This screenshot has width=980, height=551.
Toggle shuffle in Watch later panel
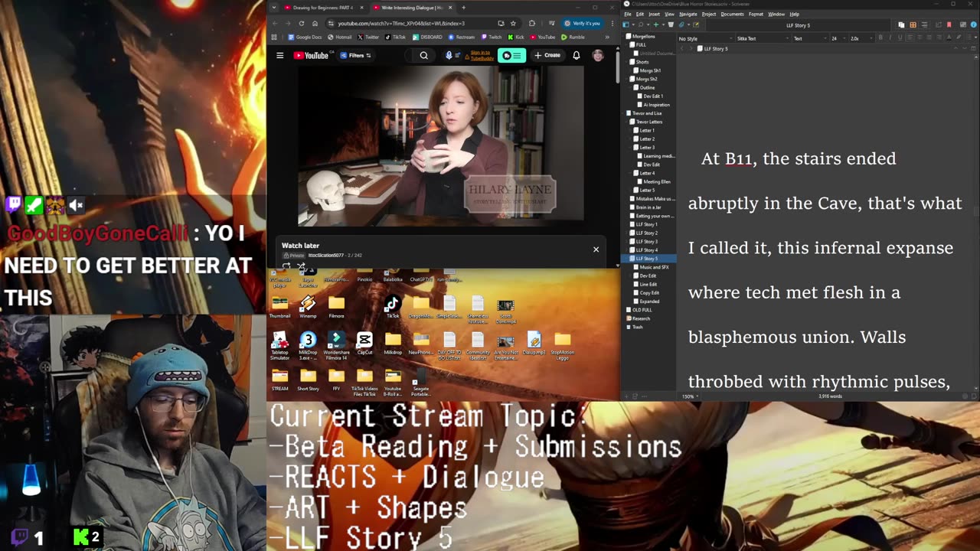coord(301,266)
